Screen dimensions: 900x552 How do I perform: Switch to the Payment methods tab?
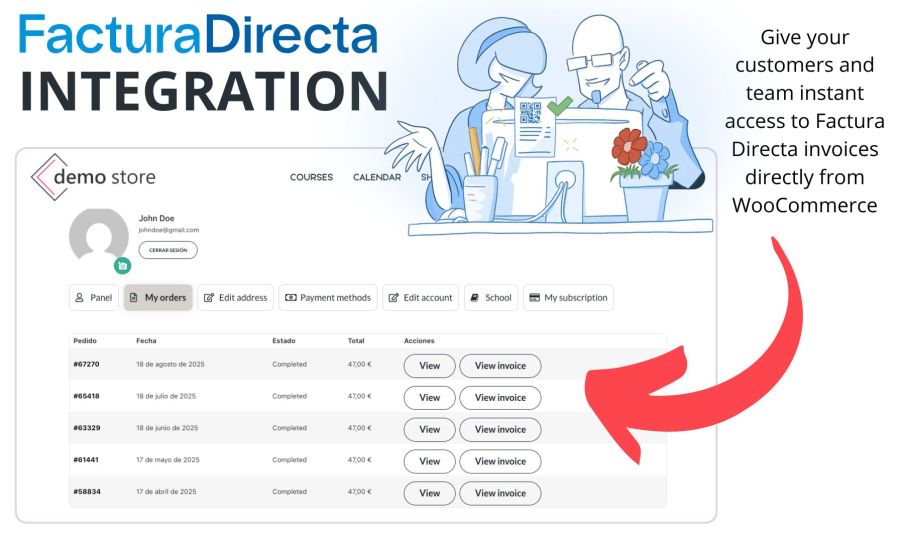tap(328, 297)
